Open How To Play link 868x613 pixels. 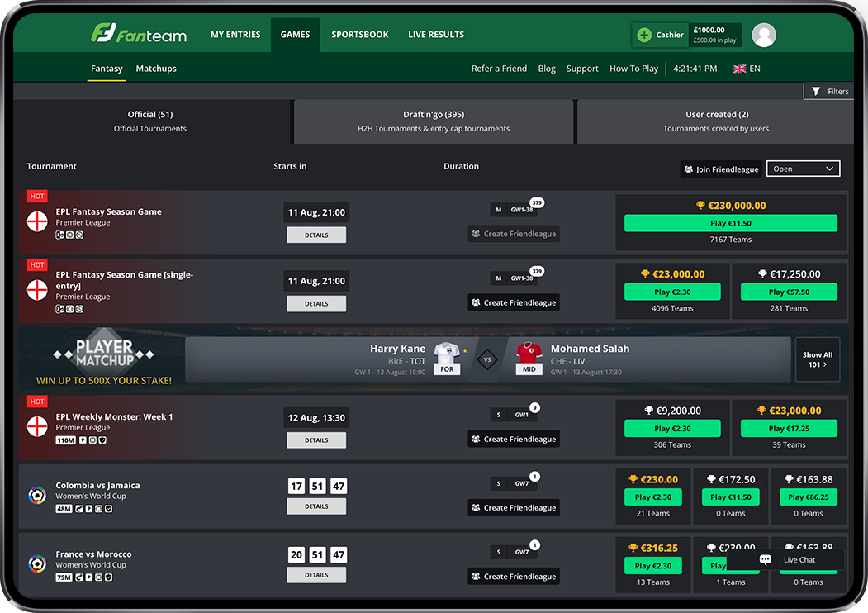[x=633, y=69]
